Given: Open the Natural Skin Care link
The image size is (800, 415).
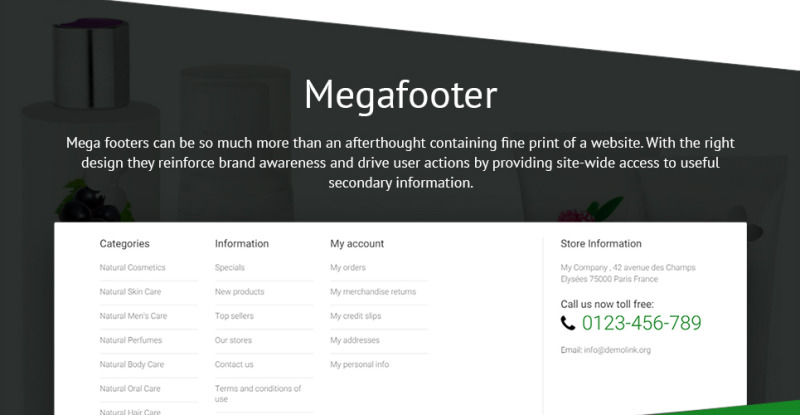Looking at the screenshot, I should click(130, 292).
